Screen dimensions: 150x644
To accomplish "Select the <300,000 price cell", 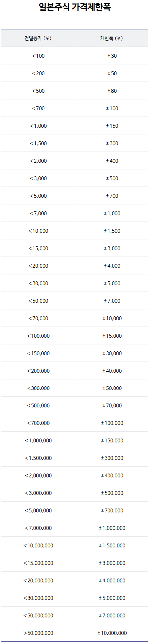I will [38, 388].
